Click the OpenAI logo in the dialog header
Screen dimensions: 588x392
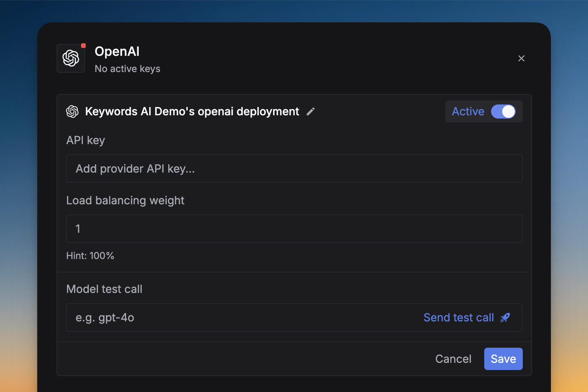coord(71,58)
